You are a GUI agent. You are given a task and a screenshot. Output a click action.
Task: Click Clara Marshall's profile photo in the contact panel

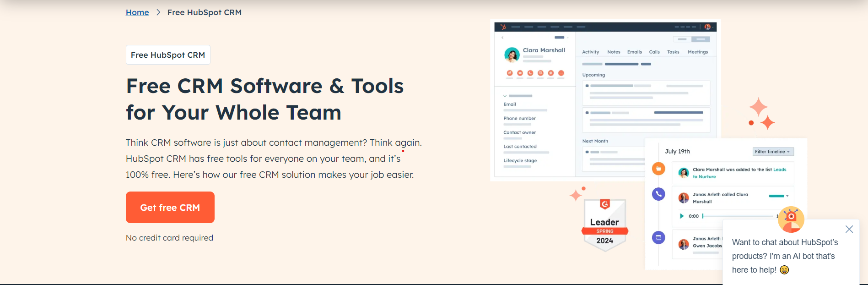click(x=512, y=55)
